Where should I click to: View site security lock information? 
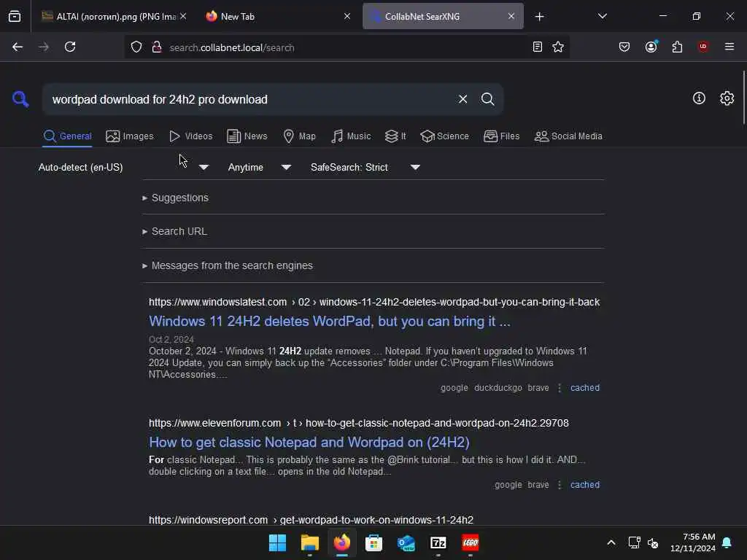coord(156,47)
